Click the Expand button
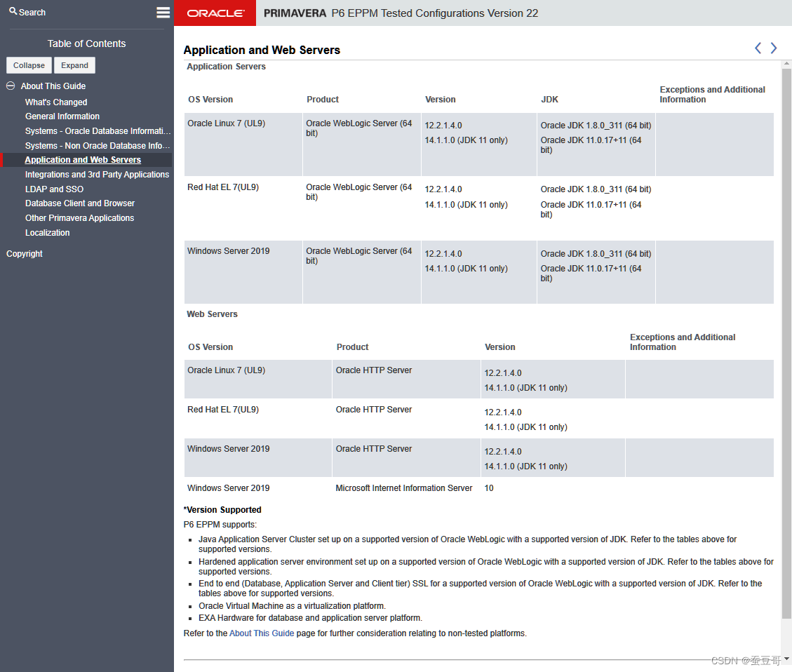The width and height of the screenshot is (792, 672). point(75,65)
